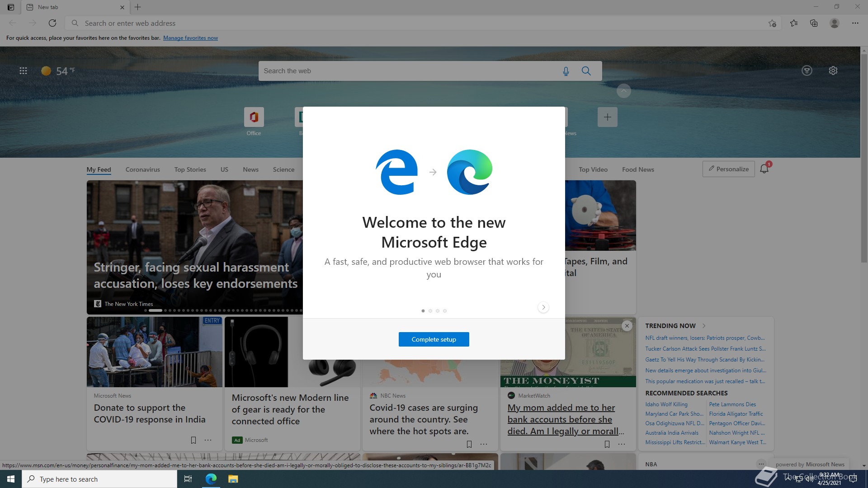
Task: Switch to Science tab
Action: click(x=283, y=169)
